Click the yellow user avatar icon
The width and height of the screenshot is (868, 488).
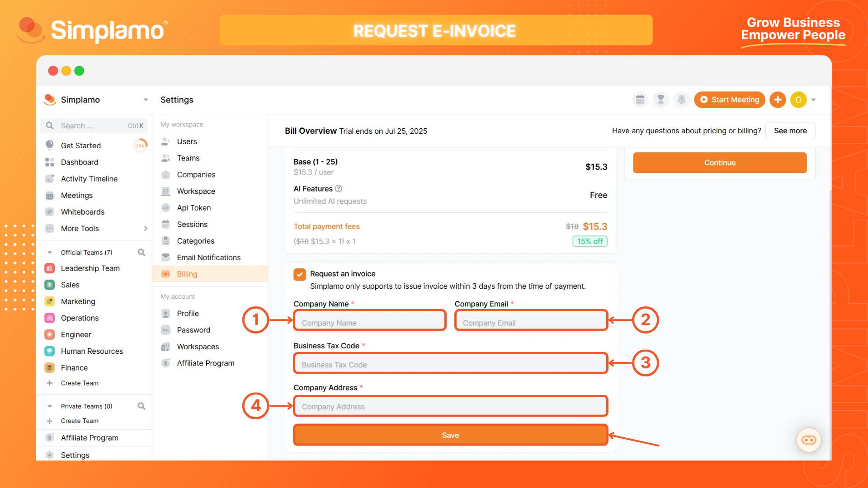pyautogui.click(x=798, y=99)
